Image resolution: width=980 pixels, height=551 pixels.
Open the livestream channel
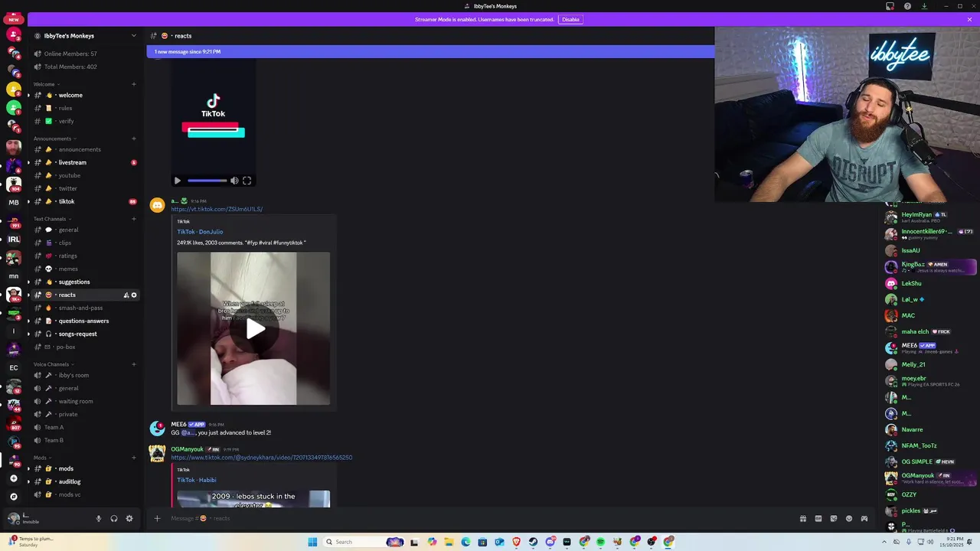coord(84,162)
